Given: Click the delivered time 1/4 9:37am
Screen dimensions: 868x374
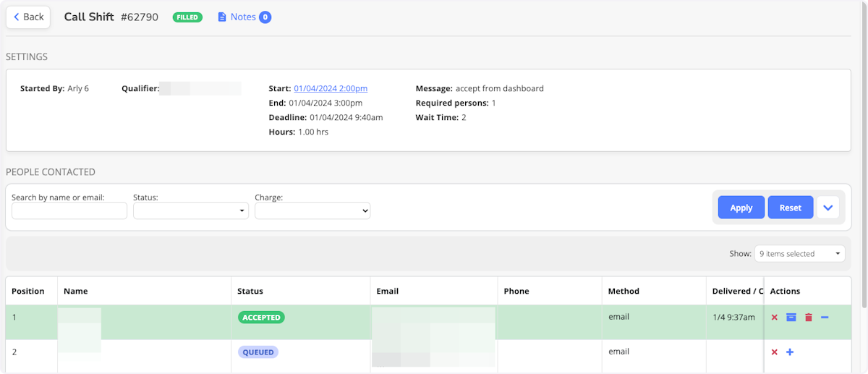Looking at the screenshot, I should pyautogui.click(x=733, y=317).
